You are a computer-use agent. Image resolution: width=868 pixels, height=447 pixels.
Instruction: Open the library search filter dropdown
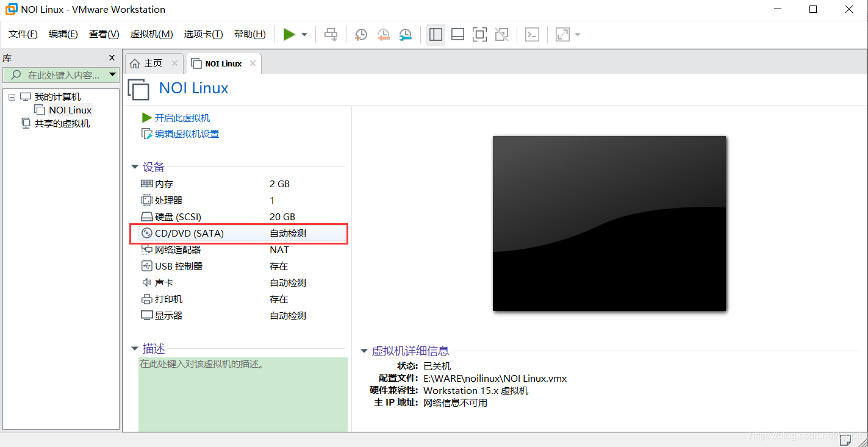(x=112, y=75)
